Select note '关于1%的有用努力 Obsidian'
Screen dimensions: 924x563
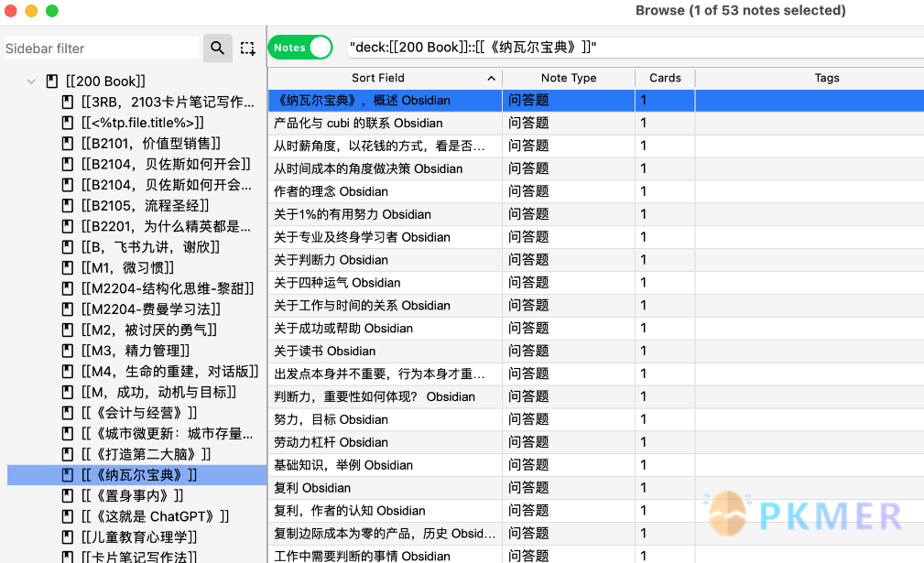click(385, 214)
